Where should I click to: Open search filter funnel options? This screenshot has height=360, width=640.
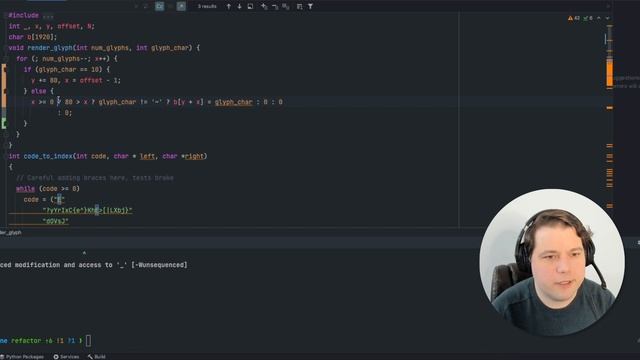coord(310,7)
